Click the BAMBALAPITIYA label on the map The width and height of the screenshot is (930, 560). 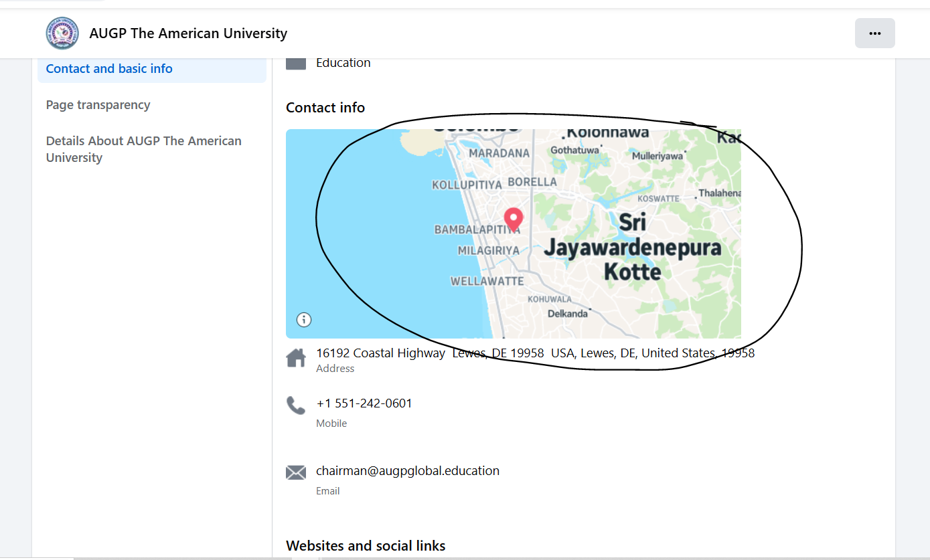477,230
